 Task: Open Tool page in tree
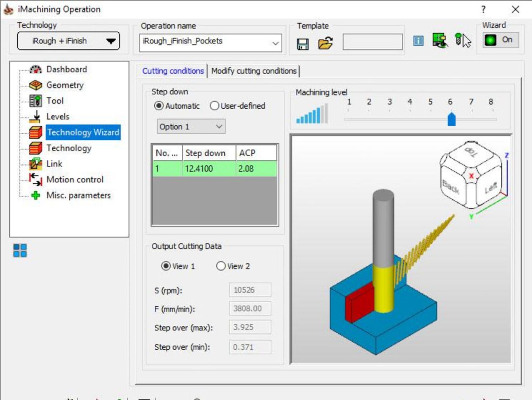tap(55, 101)
